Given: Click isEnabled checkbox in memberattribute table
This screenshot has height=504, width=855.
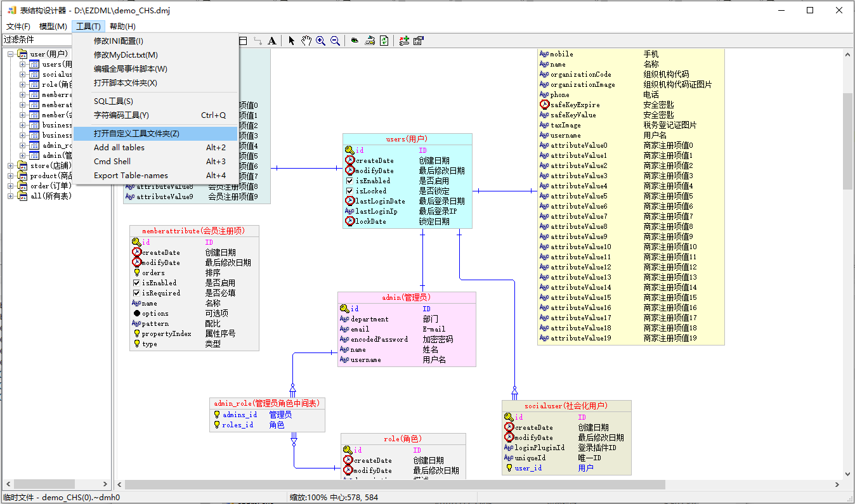Looking at the screenshot, I should tap(136, 283).
